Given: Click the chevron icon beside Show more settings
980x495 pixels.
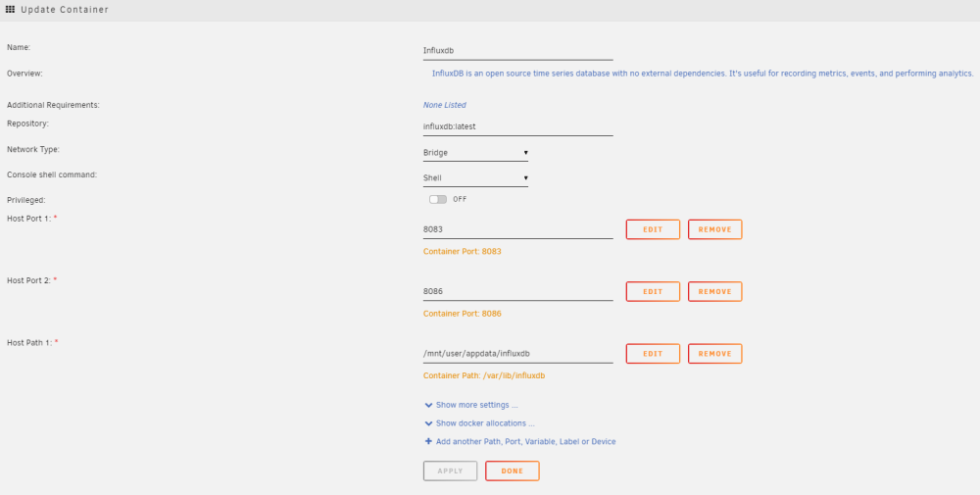Looking at the screenshot, I should [429, 405].
